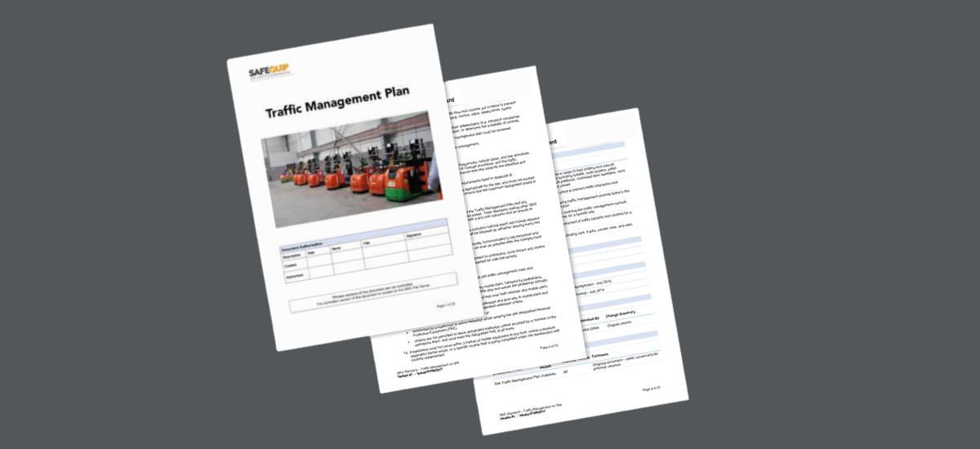
Task: Click the "Traffic Management Plan" title
Action: coord(337,100)
